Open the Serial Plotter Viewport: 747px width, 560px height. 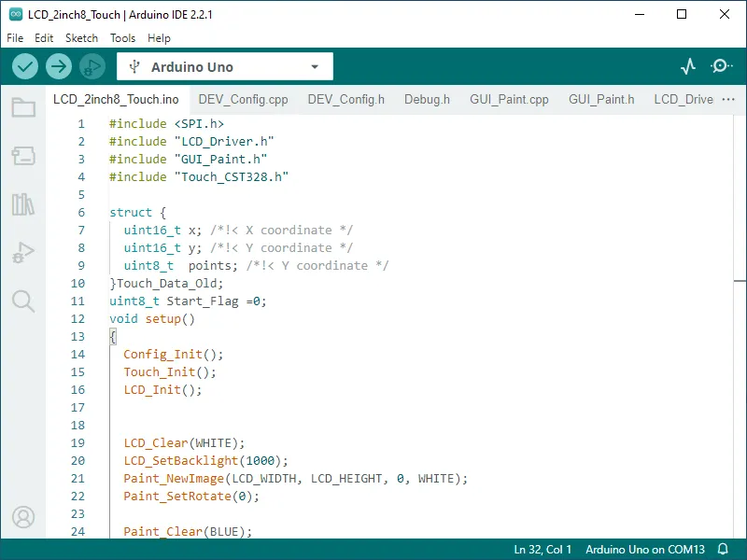tap(688, 66)
